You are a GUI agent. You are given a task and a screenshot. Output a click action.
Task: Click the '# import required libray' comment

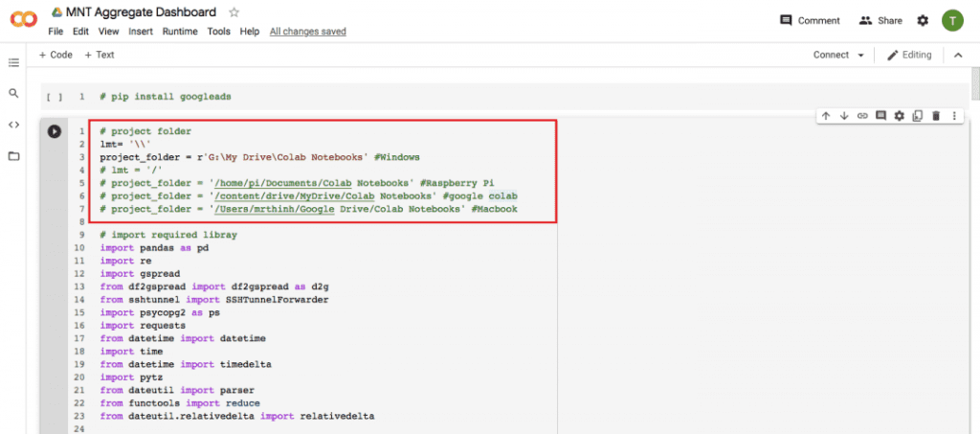(168, 235)
